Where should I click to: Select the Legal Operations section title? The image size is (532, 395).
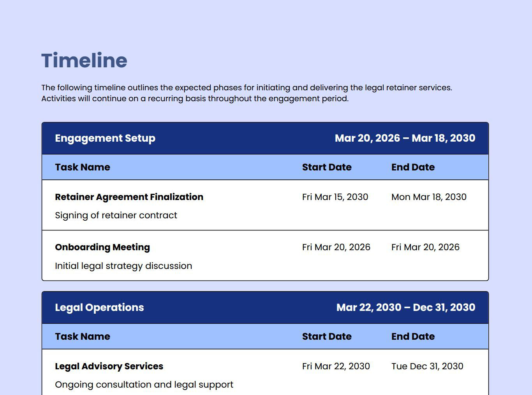99,307
